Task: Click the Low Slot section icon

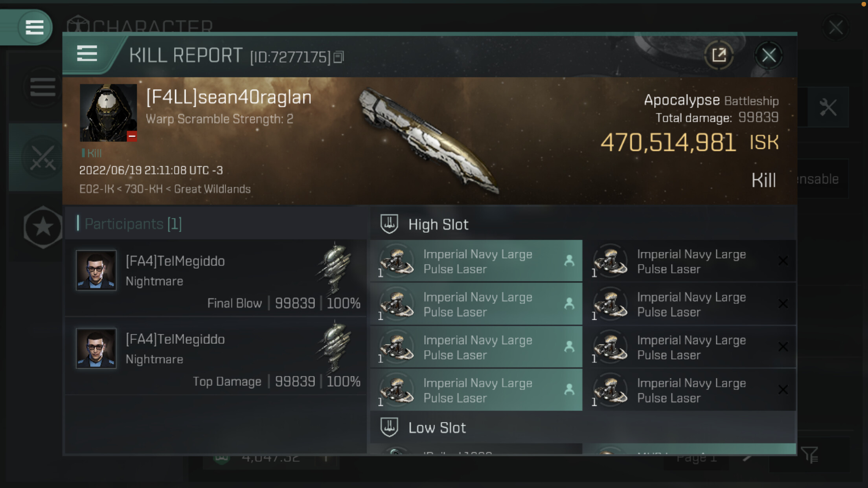Action: coord(389,427)
